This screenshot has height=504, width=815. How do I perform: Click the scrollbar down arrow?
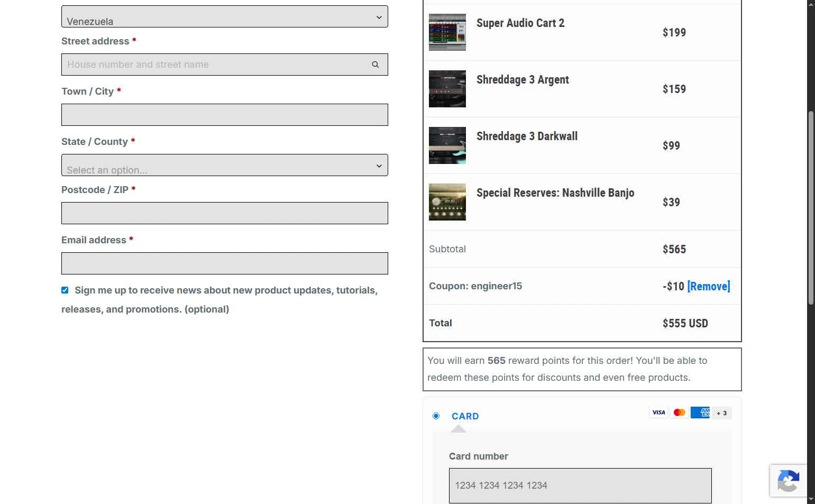[811, 499]
